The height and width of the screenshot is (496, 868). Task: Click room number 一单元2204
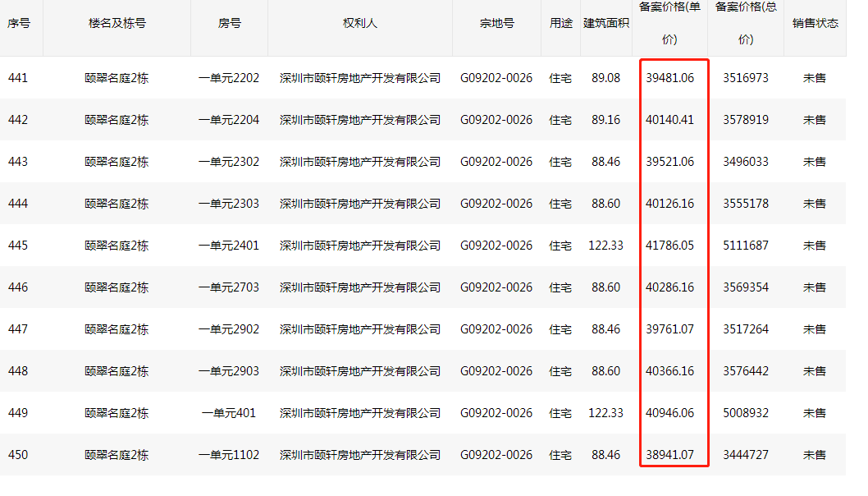(229, 120)
